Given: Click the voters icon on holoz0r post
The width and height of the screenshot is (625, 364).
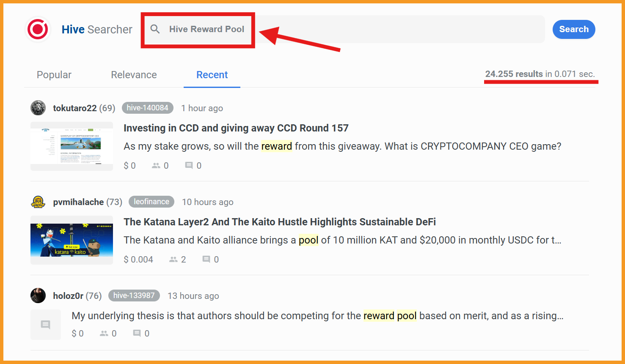Looking at the screenshot, I should [x=104, y=334].
